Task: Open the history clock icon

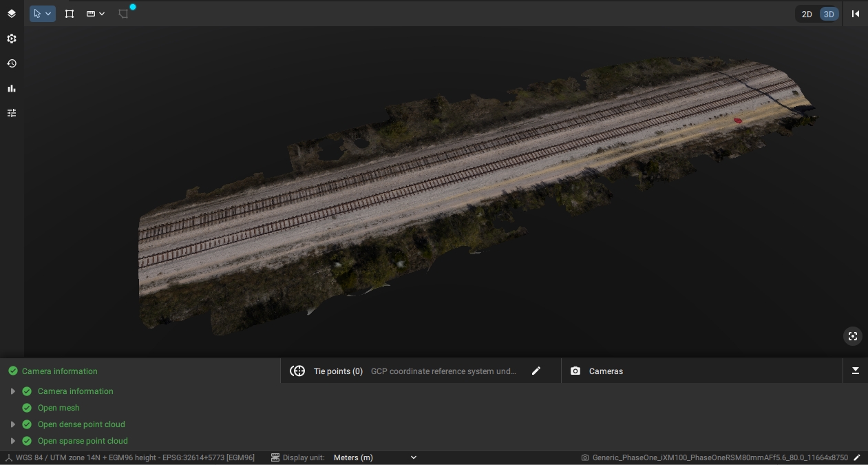Action: (x=12, y=63)
